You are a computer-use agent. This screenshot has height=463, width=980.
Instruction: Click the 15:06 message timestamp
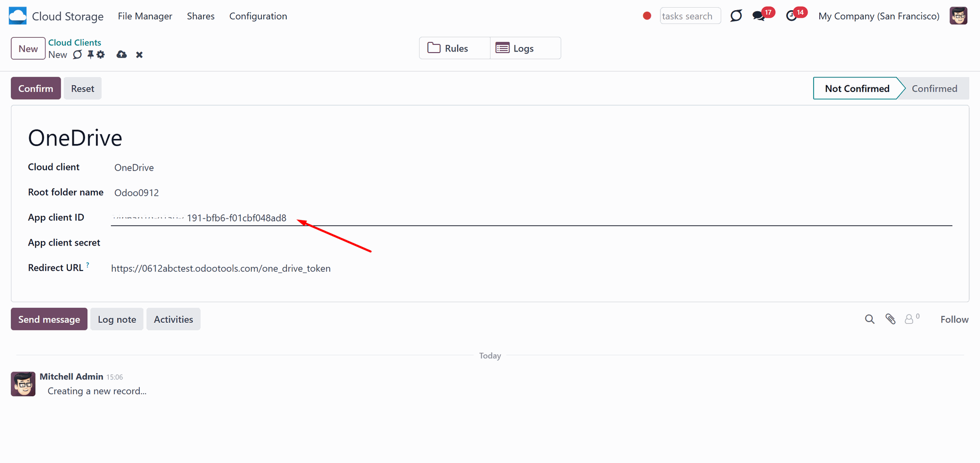(115, 377)
